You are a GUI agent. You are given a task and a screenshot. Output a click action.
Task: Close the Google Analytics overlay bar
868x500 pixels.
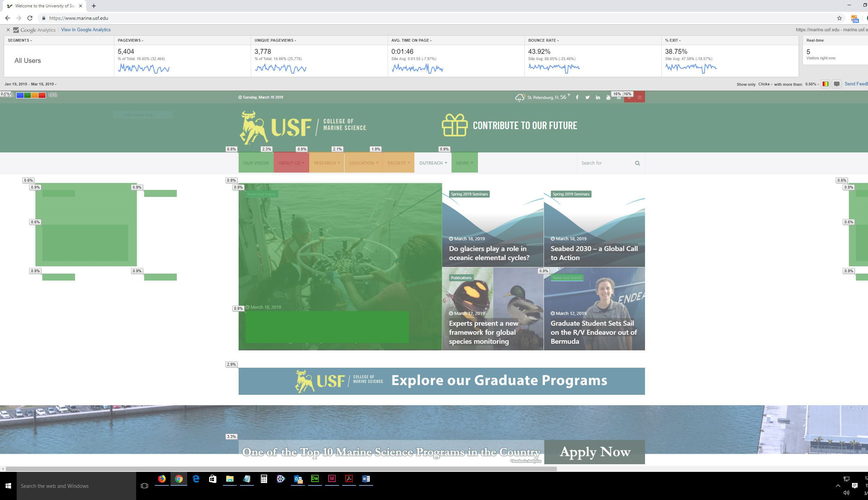point(8,30)
